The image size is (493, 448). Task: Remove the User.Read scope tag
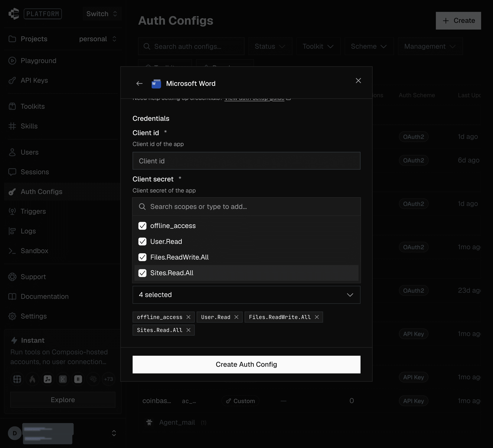pos(236,317)
